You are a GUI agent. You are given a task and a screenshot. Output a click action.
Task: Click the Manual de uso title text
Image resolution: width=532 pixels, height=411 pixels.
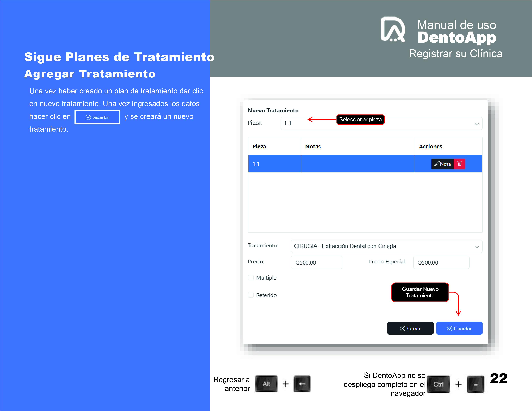(456, 25)
